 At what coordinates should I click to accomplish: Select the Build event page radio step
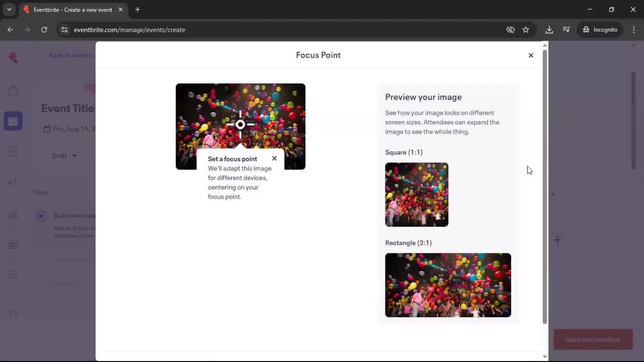[x=41, y=216]
